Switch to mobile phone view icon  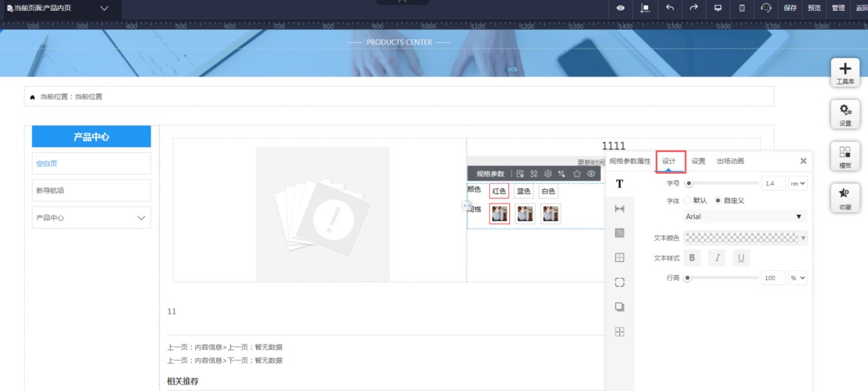(x=741, y=8)
